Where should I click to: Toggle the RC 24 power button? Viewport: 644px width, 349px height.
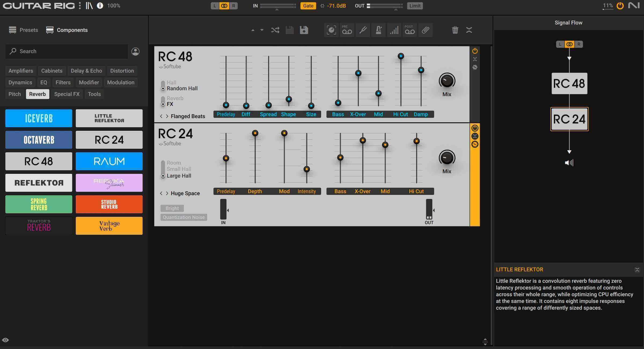[x=475, y=128]
